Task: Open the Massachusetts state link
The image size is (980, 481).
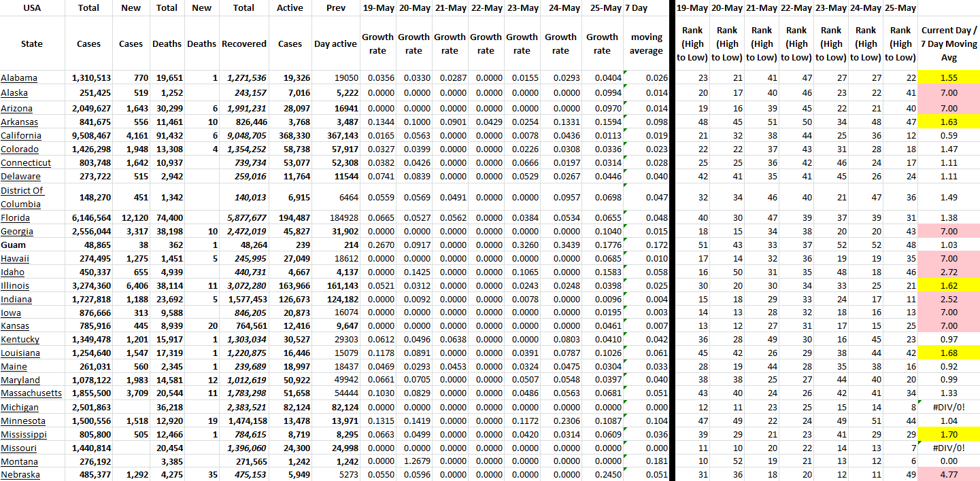Action: tap(31, 393)
